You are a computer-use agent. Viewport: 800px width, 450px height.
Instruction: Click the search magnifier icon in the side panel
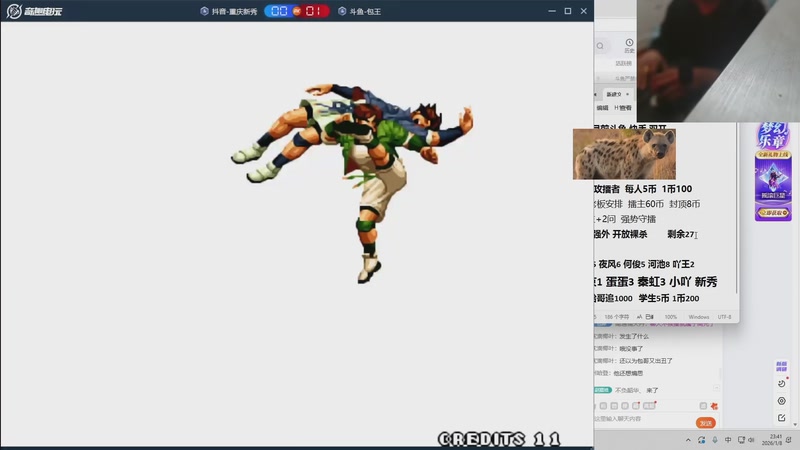tap(601, 46)
